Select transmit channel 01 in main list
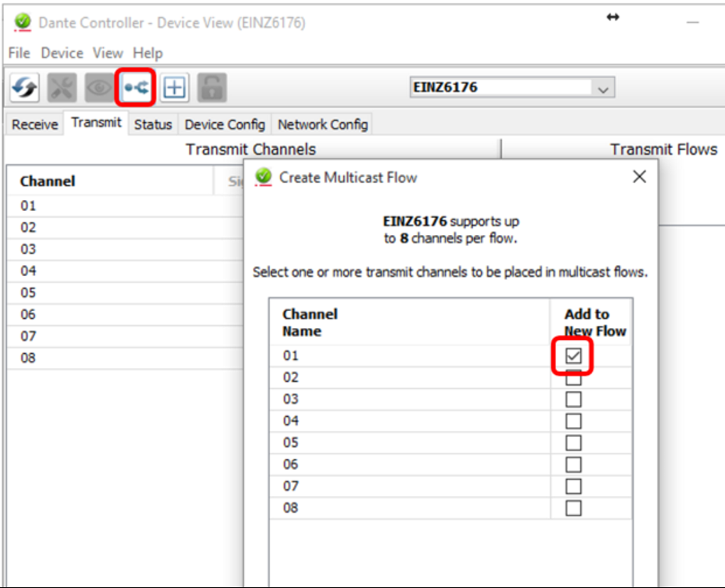725x588 pixels. [124, 205]
